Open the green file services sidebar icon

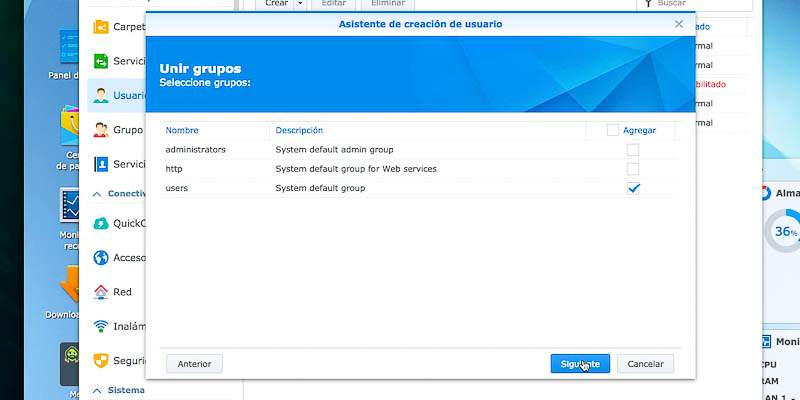click(101, 61)
